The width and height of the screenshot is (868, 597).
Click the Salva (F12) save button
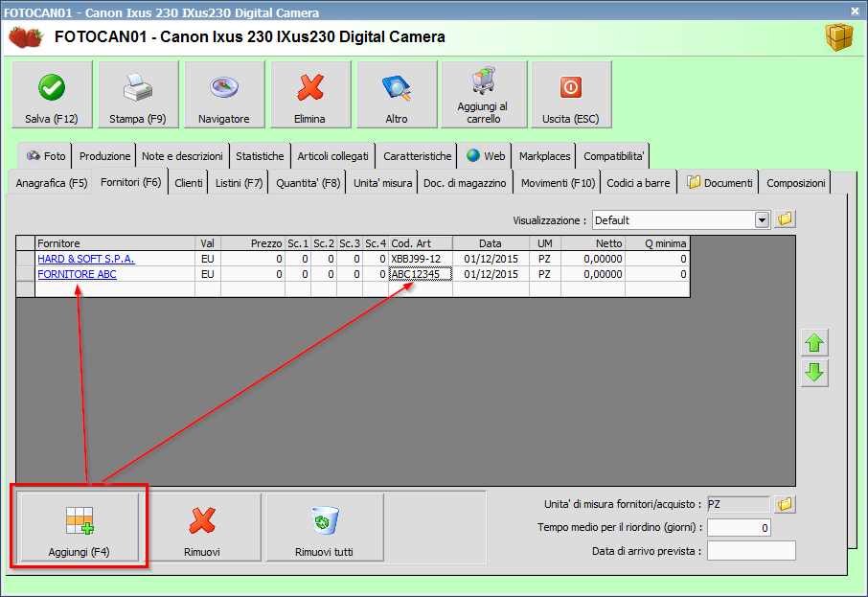[x=52, y=95]
